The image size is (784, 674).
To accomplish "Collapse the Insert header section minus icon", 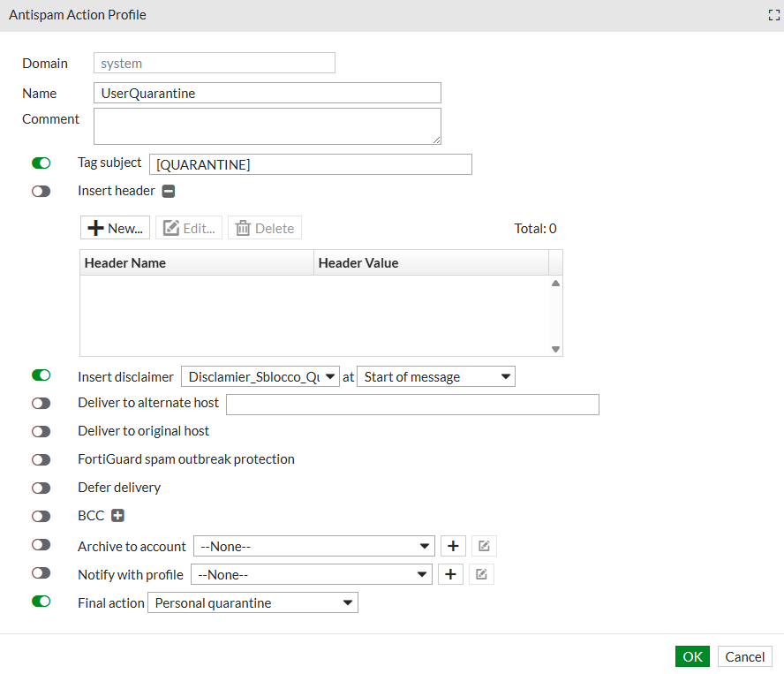I will [169, 191].
